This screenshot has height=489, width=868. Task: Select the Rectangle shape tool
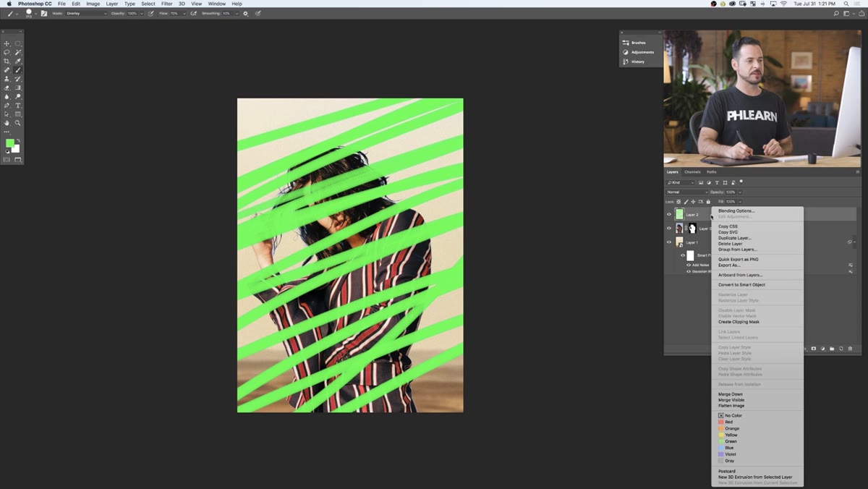(x=18, y=114)
